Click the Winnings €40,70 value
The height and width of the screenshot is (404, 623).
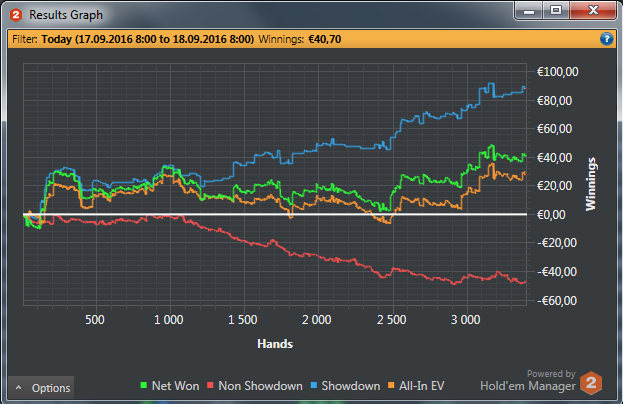click(x=325, y=39)
